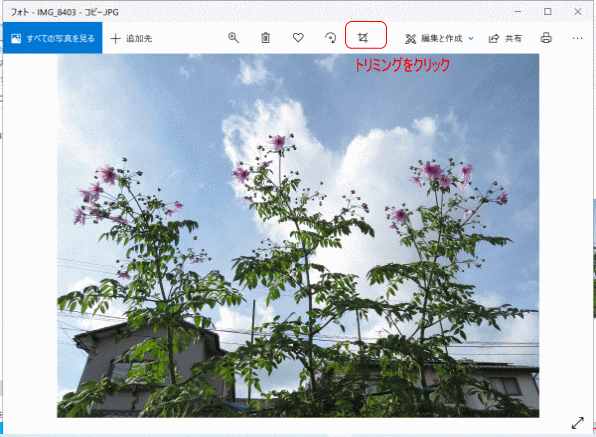Click the scissors icon beside 編集と作成
The image size is (596, 437).
point(411,39)
